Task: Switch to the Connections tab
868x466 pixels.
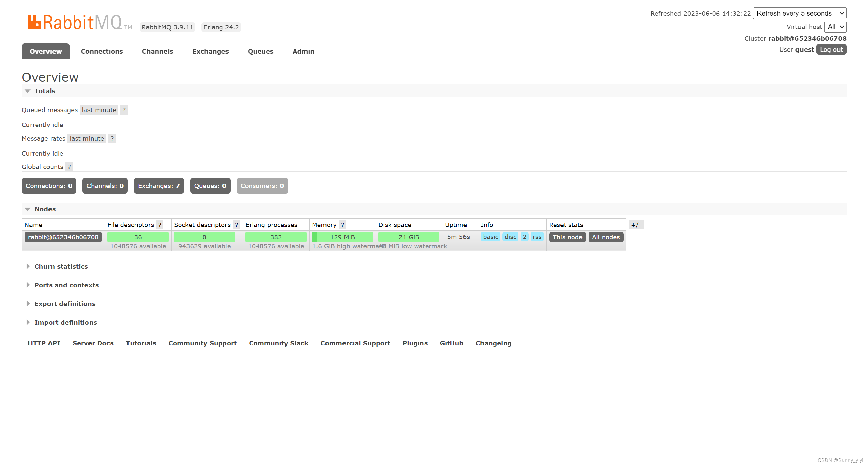Action: point(102,51)
